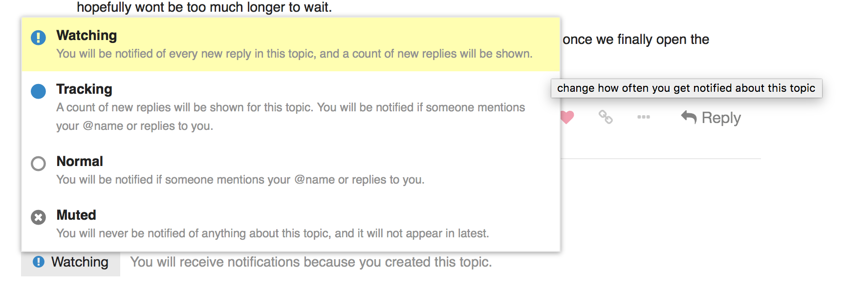This screenshot has height=291, width=868.
Task: Click the curved reply arrow icon
Action: [x=689, y=117]
